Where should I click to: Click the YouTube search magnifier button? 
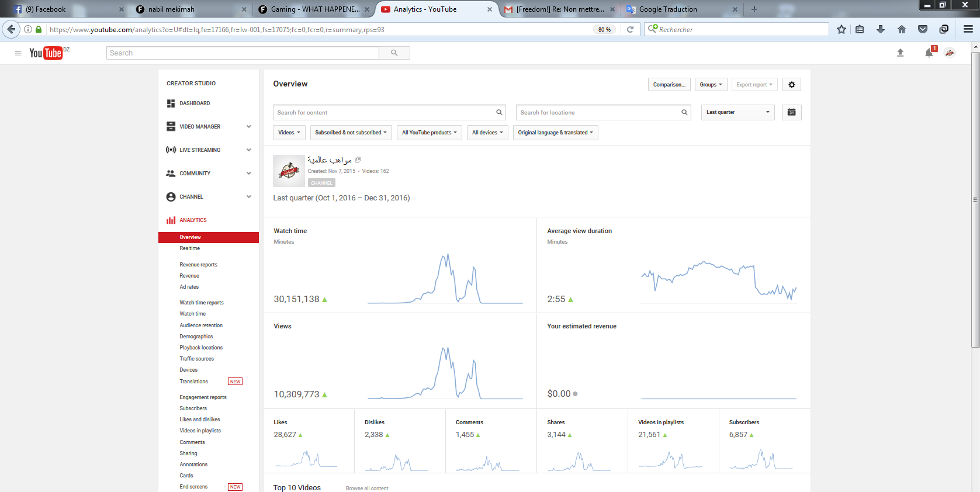[x=394, y=53]
